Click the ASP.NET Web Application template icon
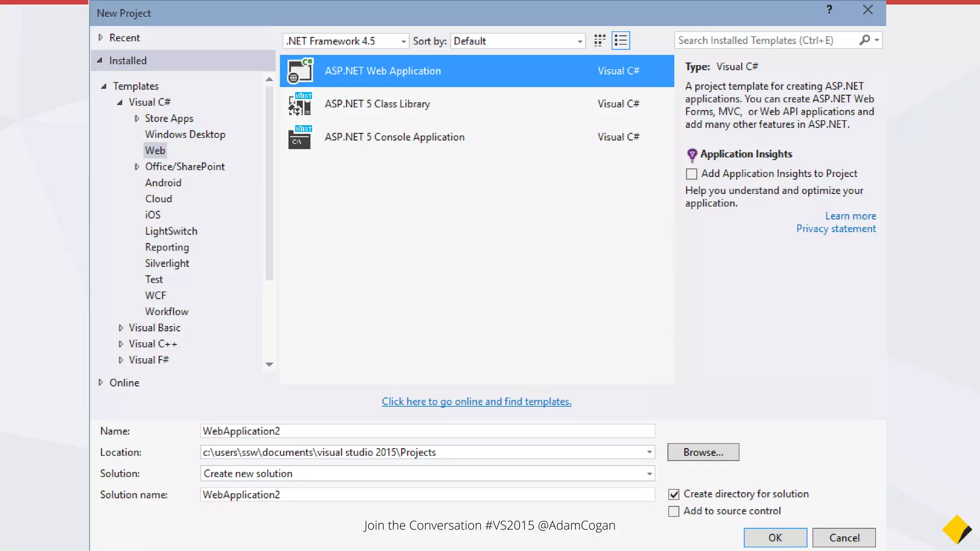The height and width of the screenshot is (551, 980). click(300, 71)
